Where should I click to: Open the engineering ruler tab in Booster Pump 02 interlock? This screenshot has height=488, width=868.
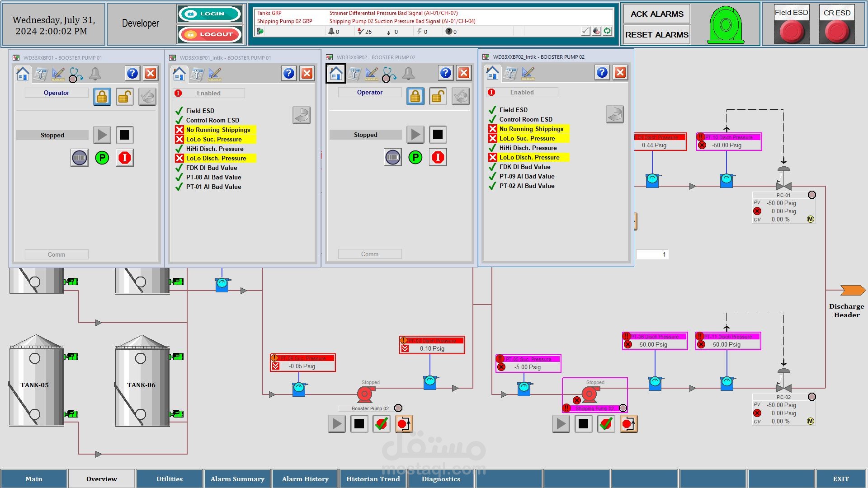528,73
